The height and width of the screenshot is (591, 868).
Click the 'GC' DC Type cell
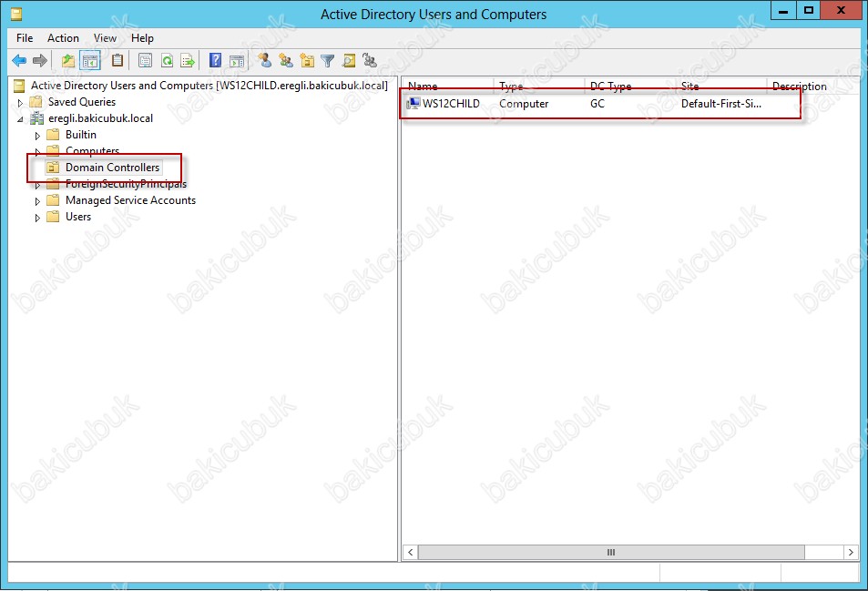[597, 104]
